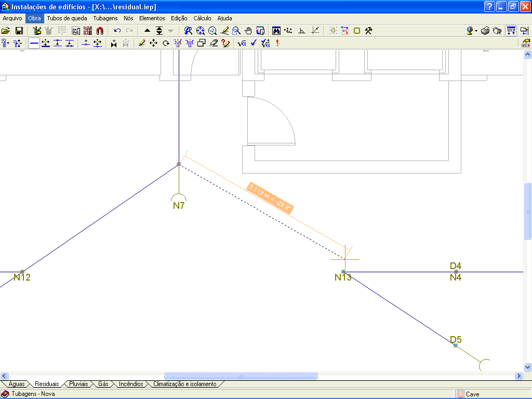The width and height of the screenshot is (532, 399).
Task: Click the dashed square selection snap icon
Action: (333, 31)
